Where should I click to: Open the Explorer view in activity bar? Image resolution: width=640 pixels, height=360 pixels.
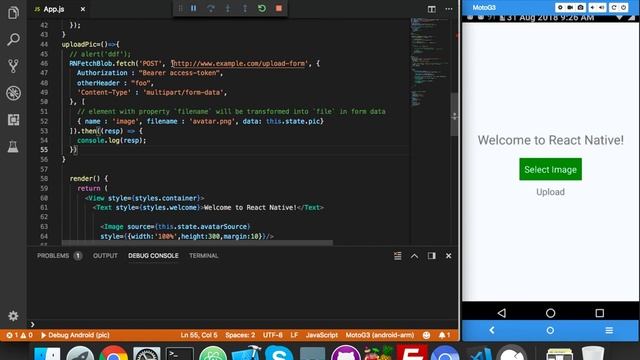[13, 13]
